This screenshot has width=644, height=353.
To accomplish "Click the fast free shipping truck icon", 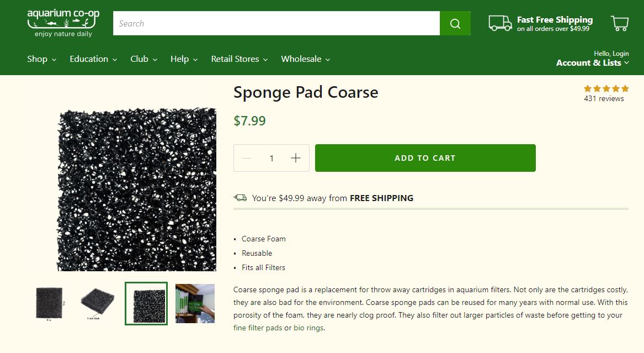I will [500, 23].
